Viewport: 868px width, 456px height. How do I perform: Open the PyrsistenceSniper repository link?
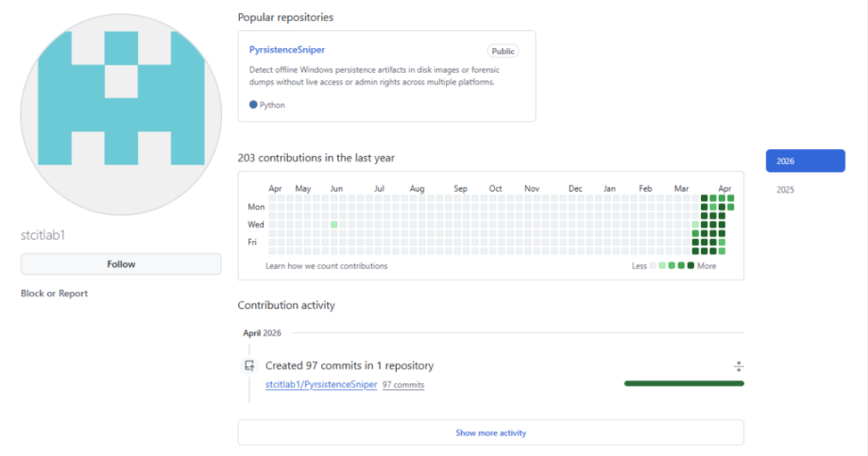(x=287, y=50)
